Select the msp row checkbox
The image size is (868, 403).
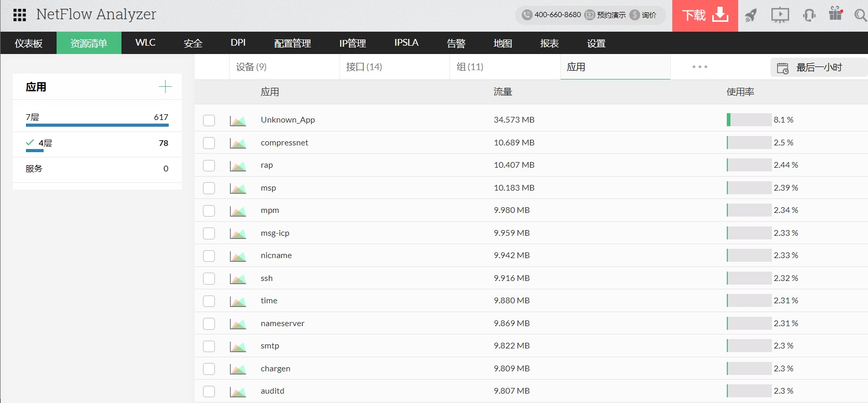pos(209,188)
